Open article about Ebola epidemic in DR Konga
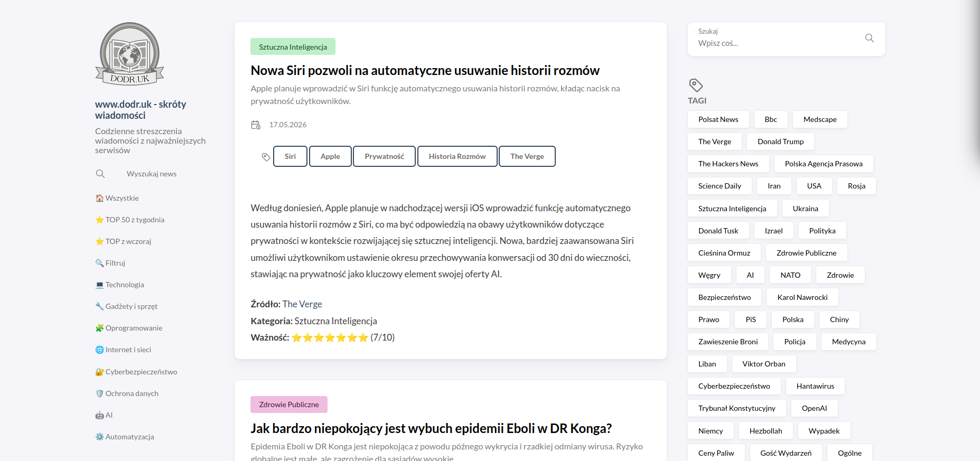The image size is (980, 461). (431, 428)
